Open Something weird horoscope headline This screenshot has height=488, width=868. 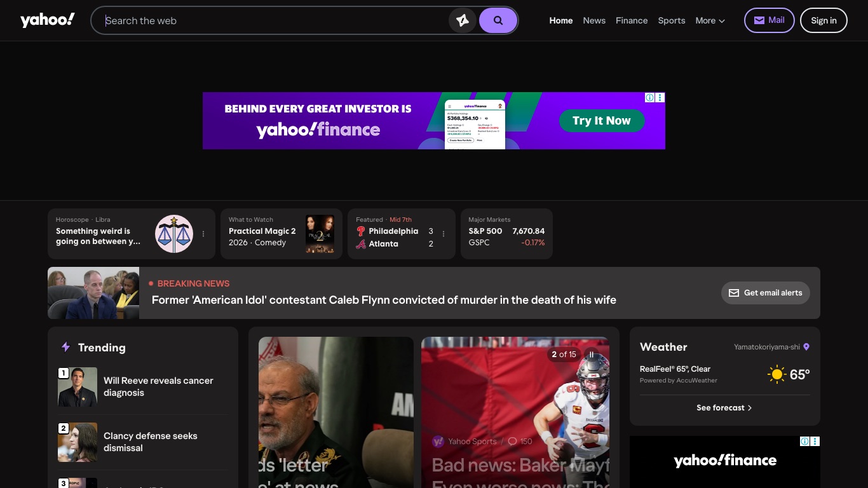pyautogui.click(x=98, y=236)
